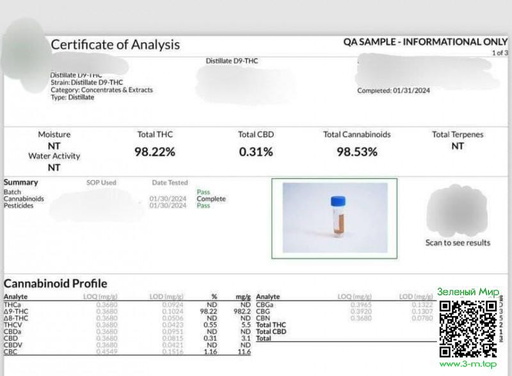Click the sample vial photo thumbnail

coord(335,218)
